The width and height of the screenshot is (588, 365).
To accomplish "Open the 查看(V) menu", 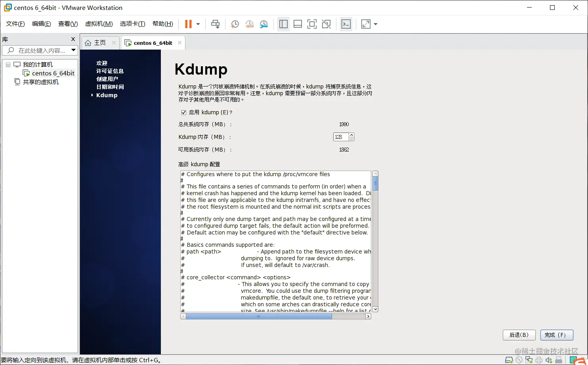I will point(68,24).
